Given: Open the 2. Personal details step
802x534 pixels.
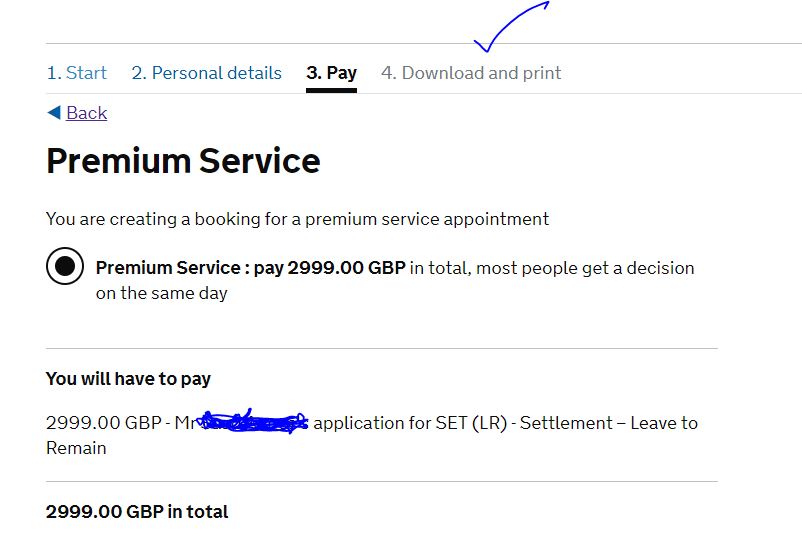Looking at the screenshot, I should point(207,73).
